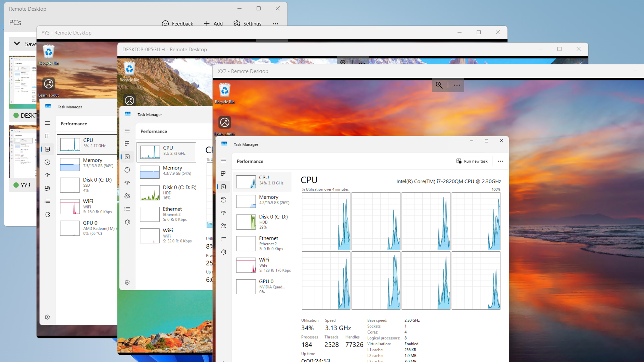Open Settings in Remote Desktop toolbar
Image resolution: width=644 pixels, height=362 pixels.
(248, 24)
